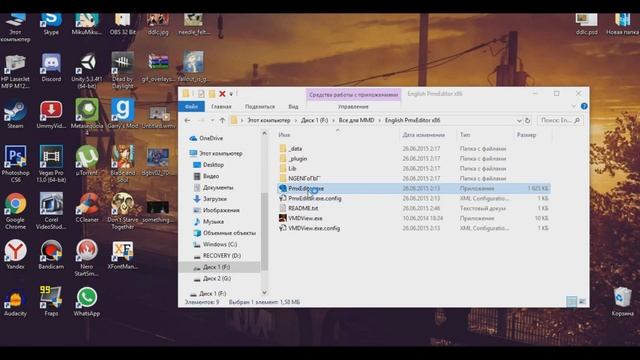
Task: Switch to the Вид ribbon tab
Action: (293, 107)
